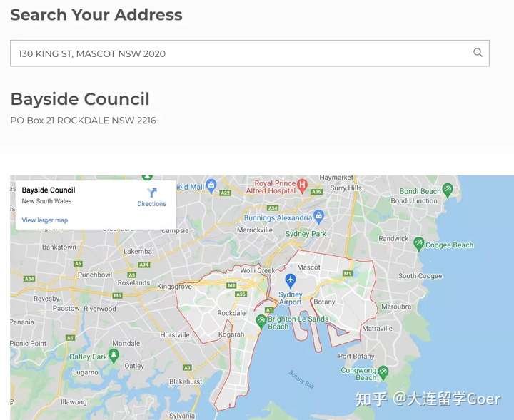Click the Bondi Beach marker icon
The height and width of the screenshot is (420, 514).
pyautogui.click(x=447, y=190)
